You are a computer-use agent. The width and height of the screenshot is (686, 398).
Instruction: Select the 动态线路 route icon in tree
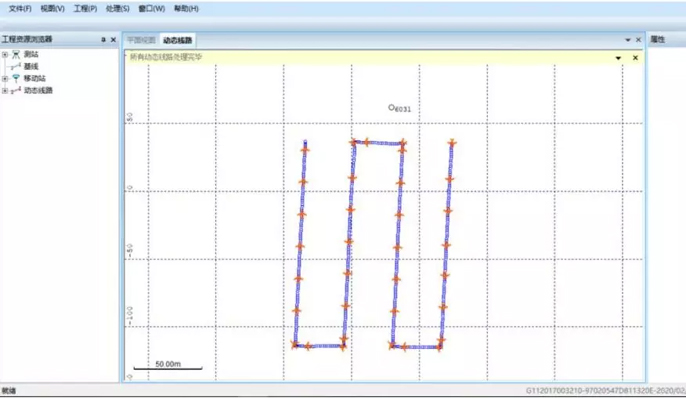pyautogui.click(x=16, y=91)
